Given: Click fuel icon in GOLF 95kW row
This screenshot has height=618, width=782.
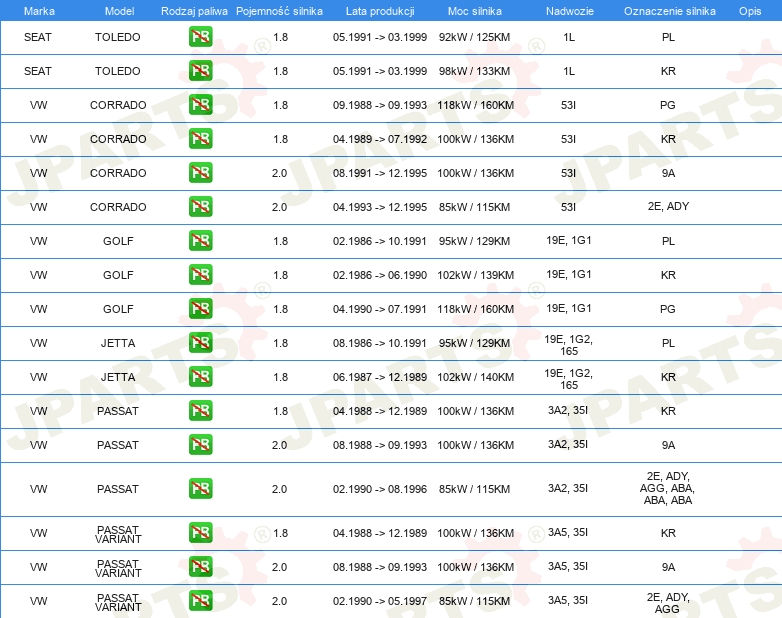Looking at the screenshot, I should (x=200, y=240).
